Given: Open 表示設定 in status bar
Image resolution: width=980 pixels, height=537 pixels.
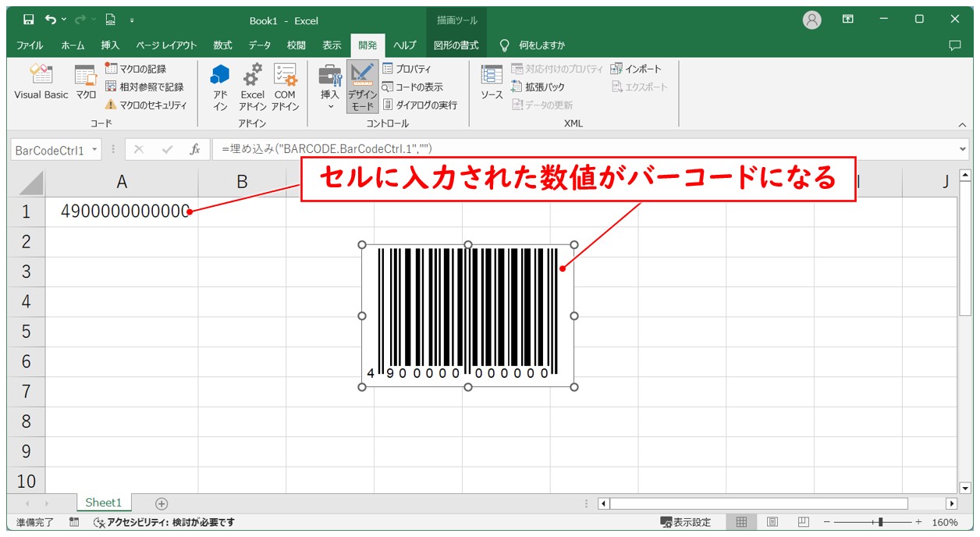Looking at the screenshot, I should pos(685,522).
